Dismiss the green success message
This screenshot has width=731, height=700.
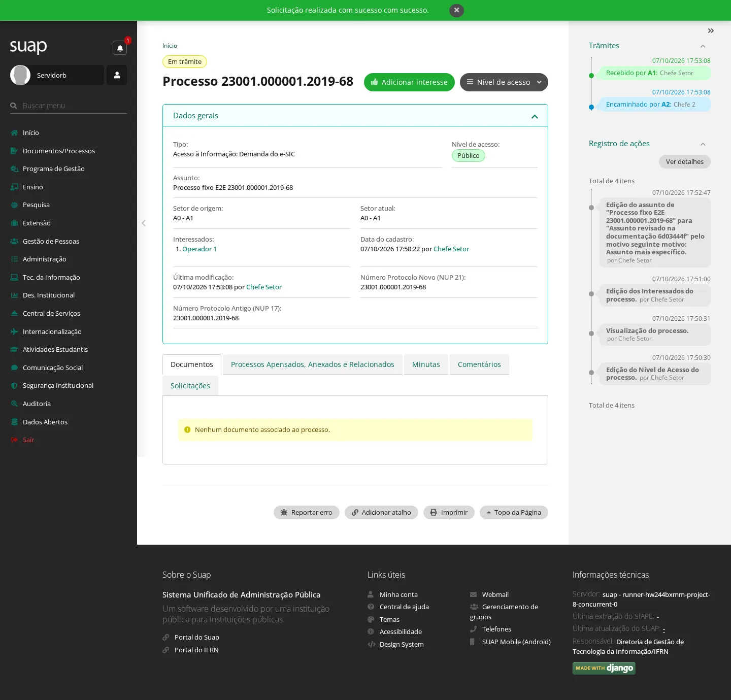456,10
